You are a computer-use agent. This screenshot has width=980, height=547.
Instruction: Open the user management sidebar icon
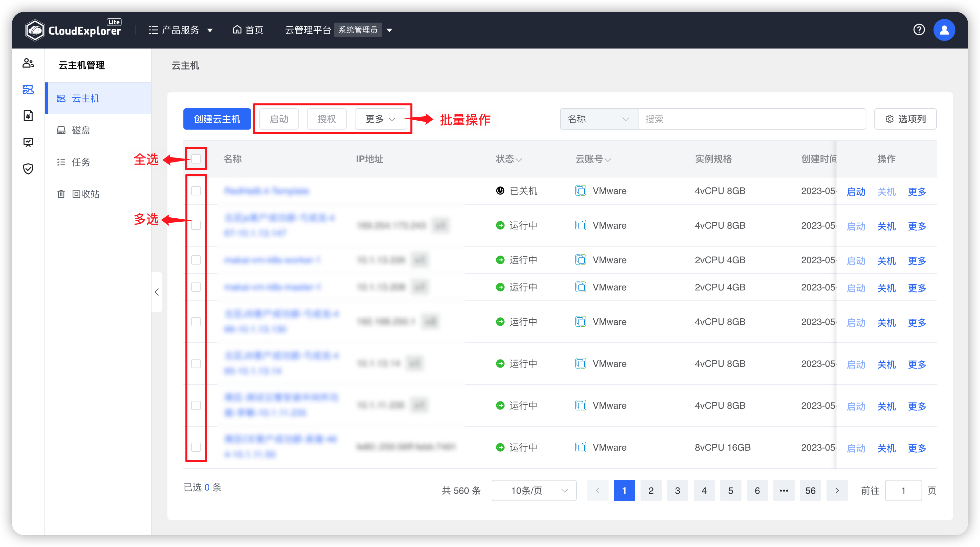coord(28,63)
